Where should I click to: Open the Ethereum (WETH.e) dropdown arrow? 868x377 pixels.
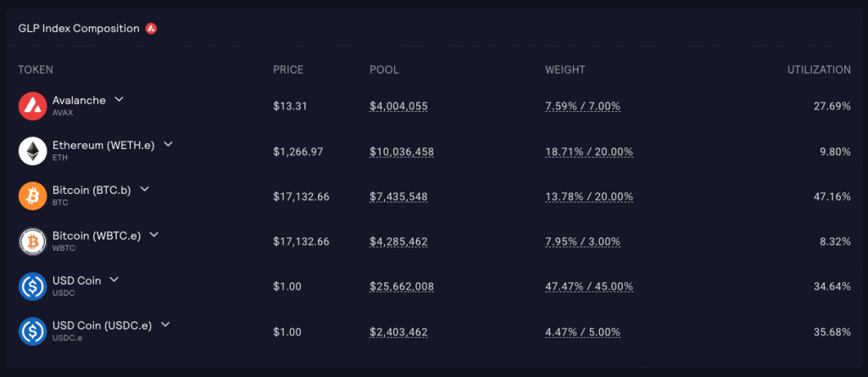(168, 144)
